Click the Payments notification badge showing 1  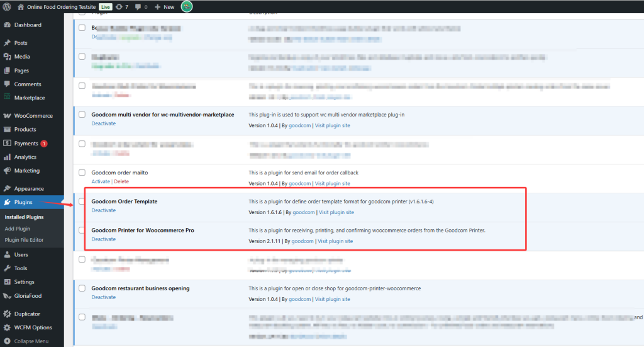point(44,144)
